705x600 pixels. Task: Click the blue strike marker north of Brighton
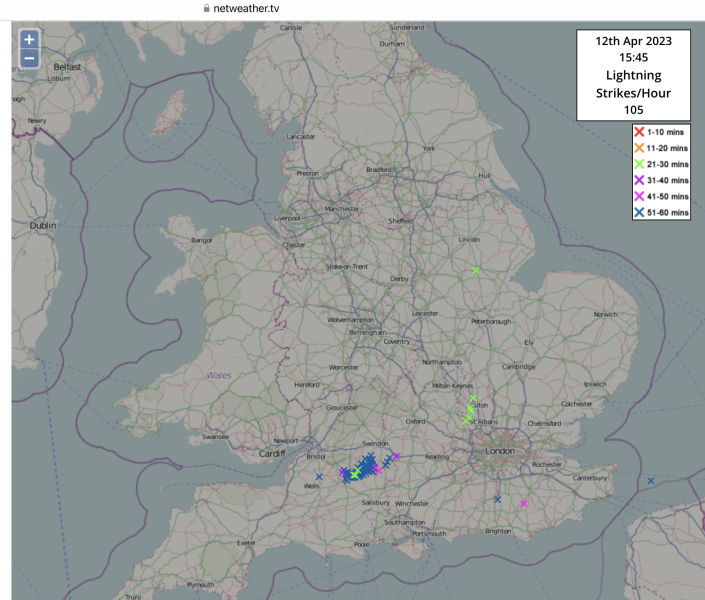coord(497,499)
